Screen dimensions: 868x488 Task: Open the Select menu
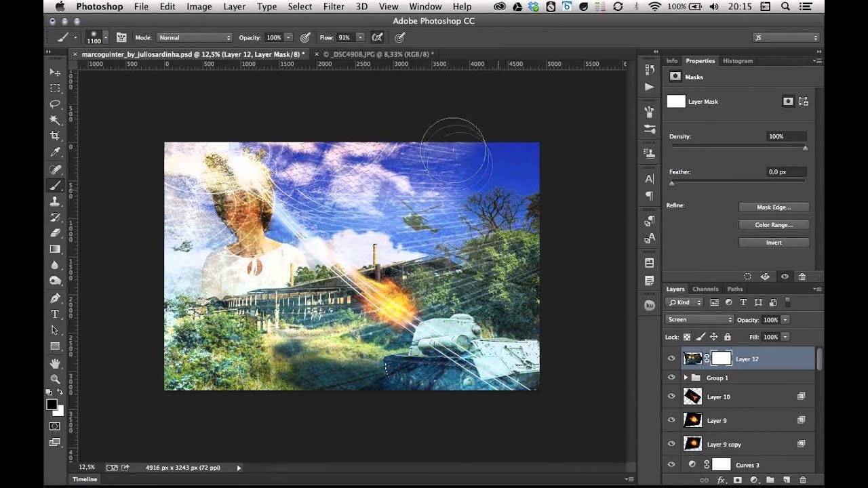pos(300,7)
